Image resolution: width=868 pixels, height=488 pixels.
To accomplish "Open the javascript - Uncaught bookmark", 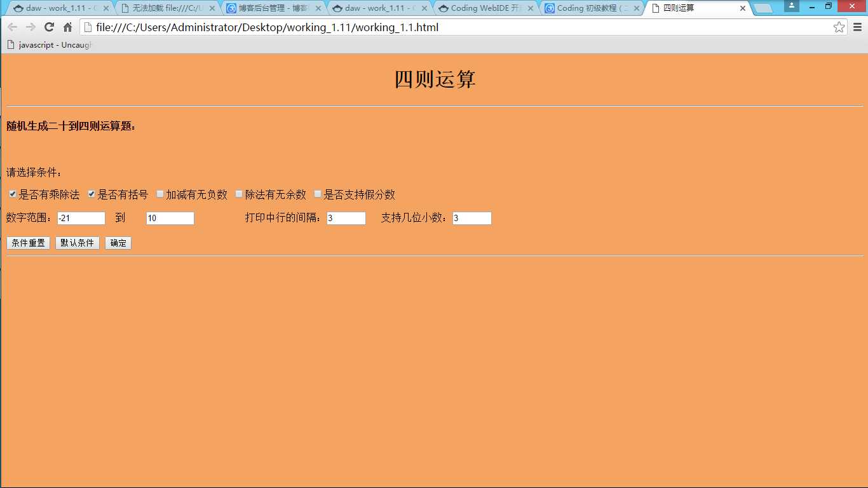I will pyautogui.click(x=50, y=45).
